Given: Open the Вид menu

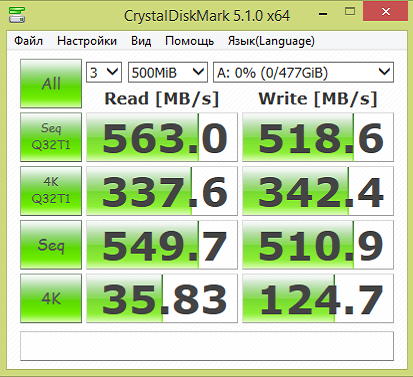Looking at the screenshot, I should coord(141,41).
